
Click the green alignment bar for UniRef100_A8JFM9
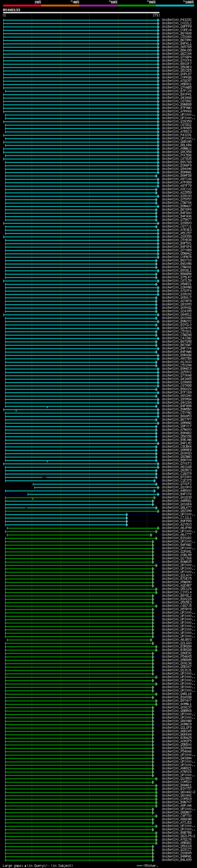(x=83, y=528)
